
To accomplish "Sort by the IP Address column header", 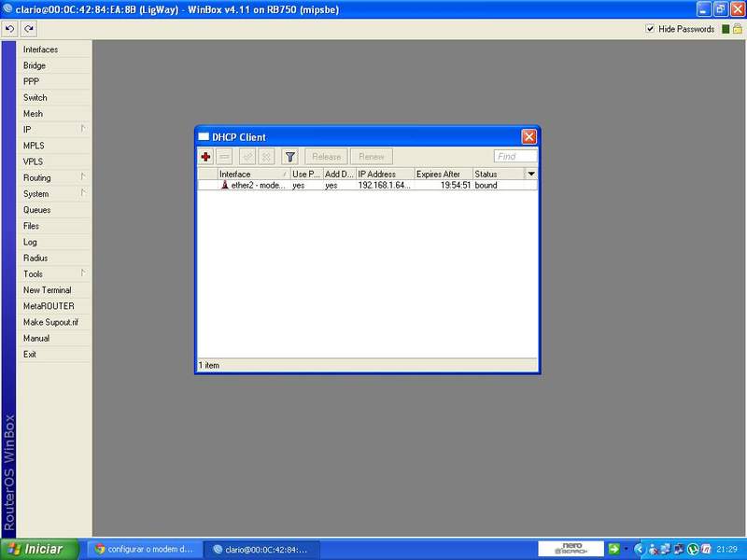I will click(x=386, y=175).
